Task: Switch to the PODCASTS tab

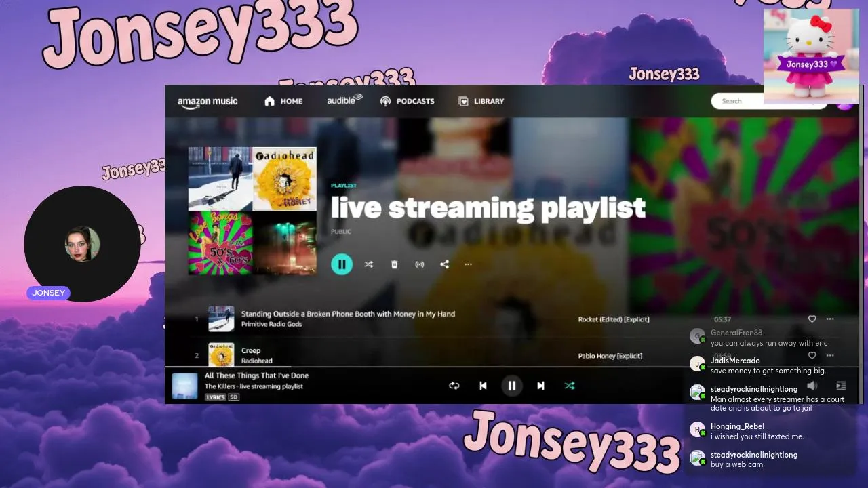Action: (x=408, y=101)
